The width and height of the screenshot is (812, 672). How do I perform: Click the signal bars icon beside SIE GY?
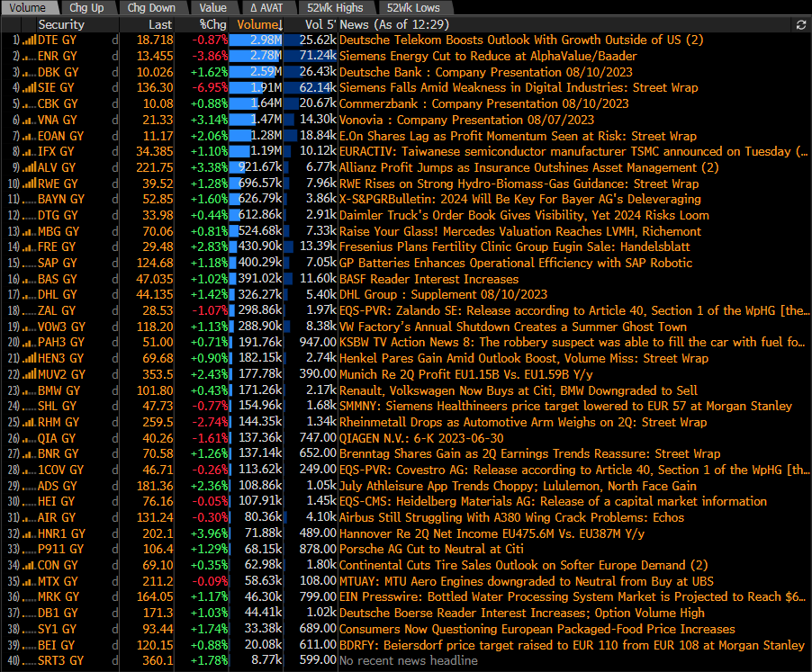point(29,88)
